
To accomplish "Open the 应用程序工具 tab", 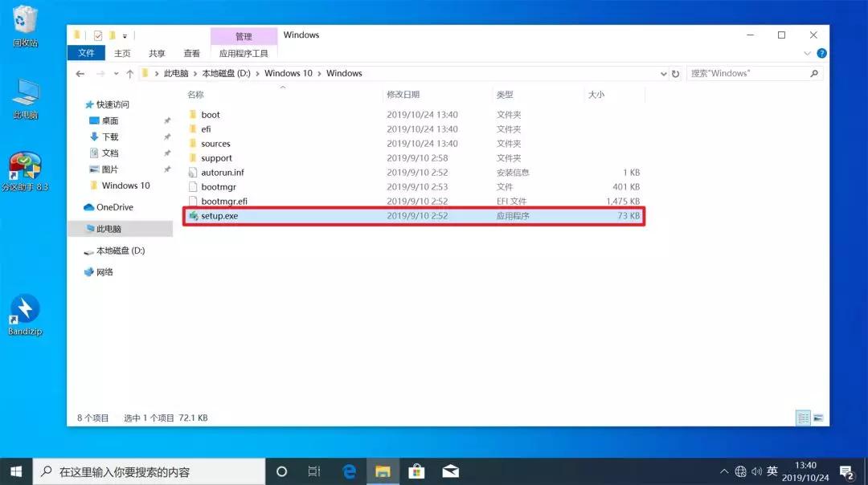I will 243,53.
